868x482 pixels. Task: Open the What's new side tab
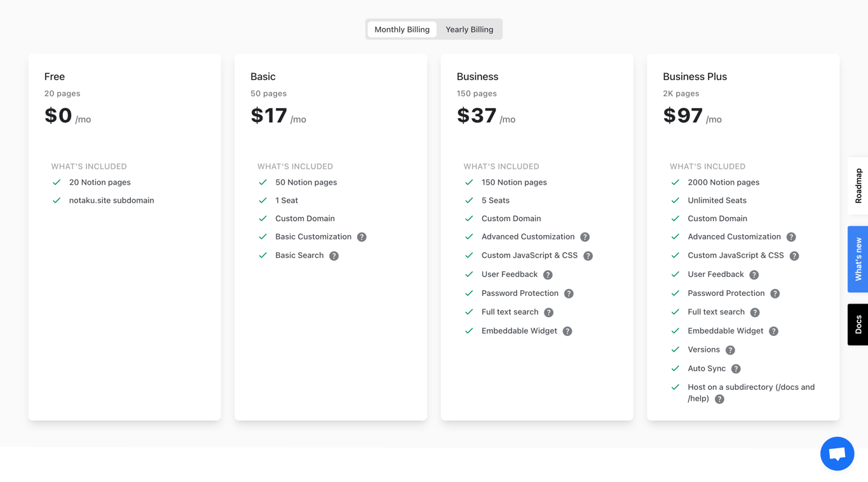858,259
